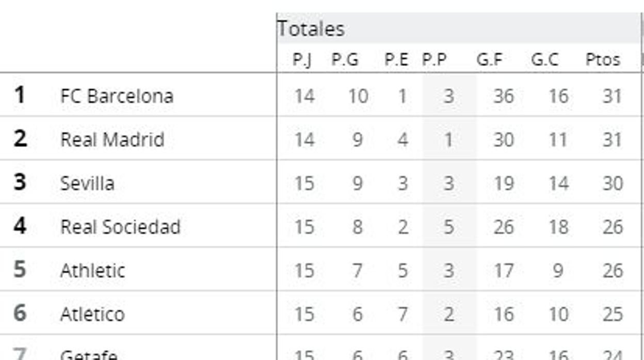Click the FC Barcelona team name
The height and width of the screenshot is (360, 644).
(117, 96)
